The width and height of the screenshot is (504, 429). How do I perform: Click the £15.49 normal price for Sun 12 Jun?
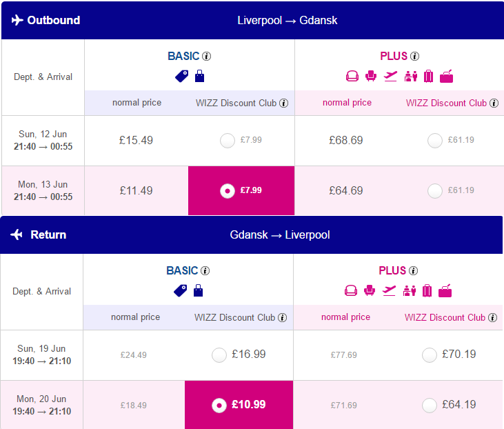[x=136, y=141]
